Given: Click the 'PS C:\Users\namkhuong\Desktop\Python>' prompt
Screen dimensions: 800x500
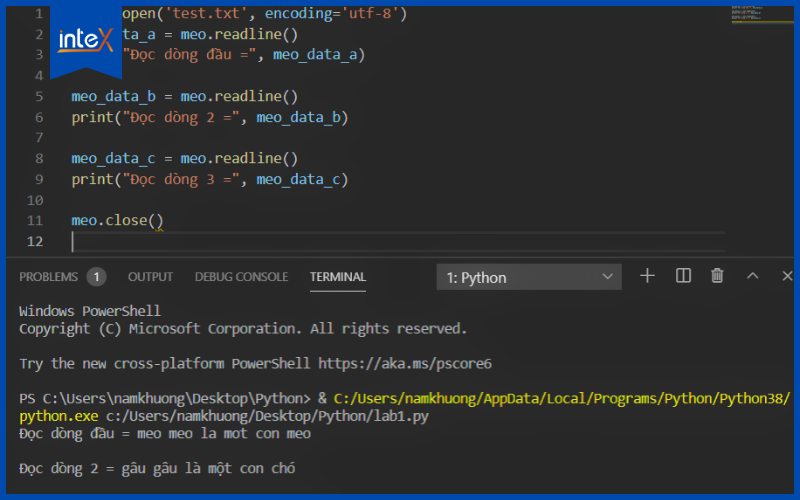Looking at the screenshot, I should (x=165, y=398).
